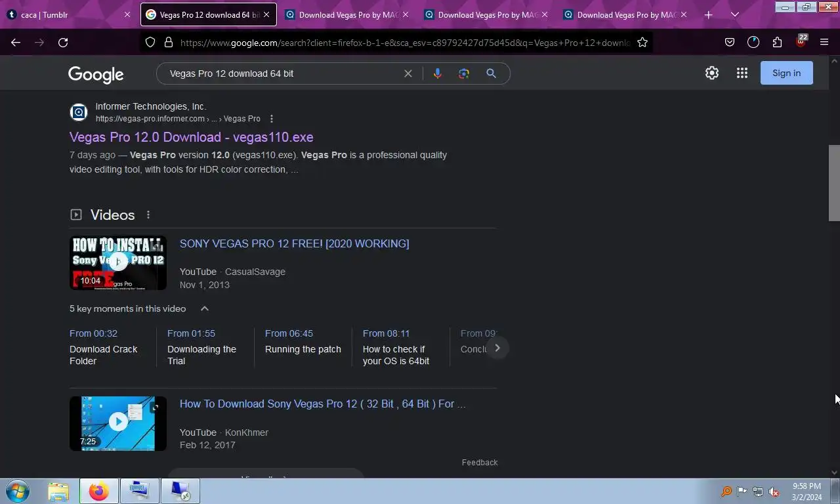Click the shield tracking protection icon
Screen dimensions: 840x504
pos(150,42)
